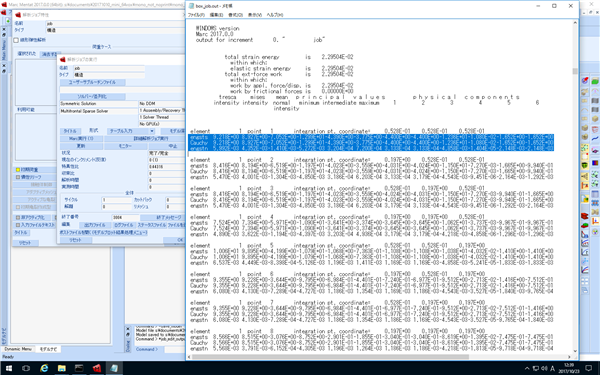Launch Internet Explorer from the taskbar
Viewport: 600px width, 375px height.
pyautogui.click(x=44, y=368)
